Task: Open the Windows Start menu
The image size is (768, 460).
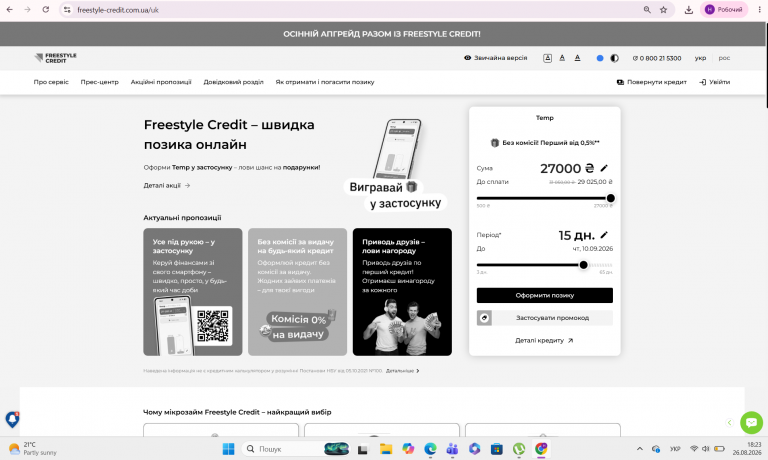Action: [228, 449]
